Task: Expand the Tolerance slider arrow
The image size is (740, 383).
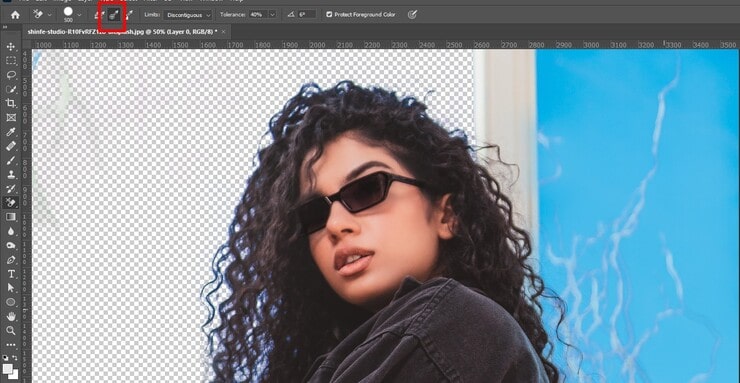Action: click(x=272, y=15)
